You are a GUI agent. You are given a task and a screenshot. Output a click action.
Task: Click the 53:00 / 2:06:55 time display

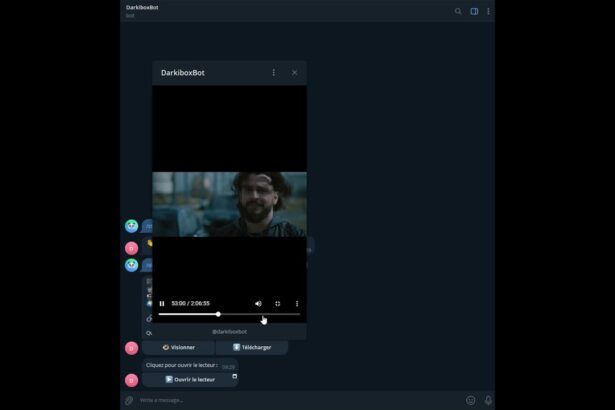click(x=191, y=304)
